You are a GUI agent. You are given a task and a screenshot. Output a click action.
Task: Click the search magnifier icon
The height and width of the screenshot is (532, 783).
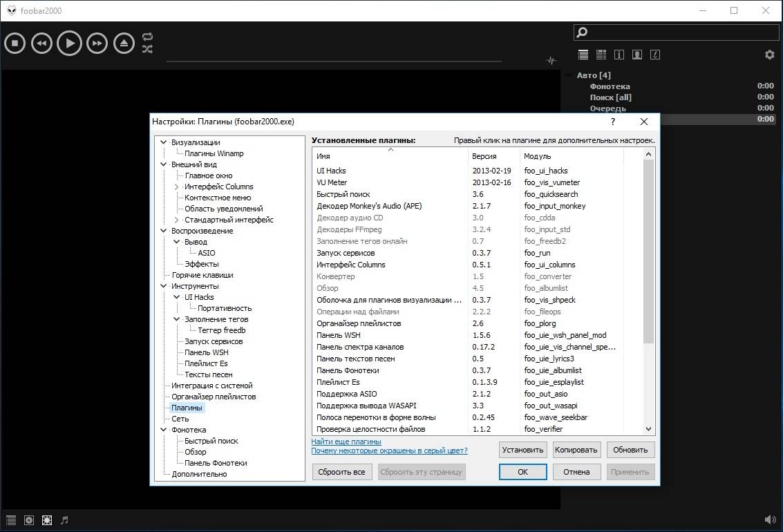[582, 32]
